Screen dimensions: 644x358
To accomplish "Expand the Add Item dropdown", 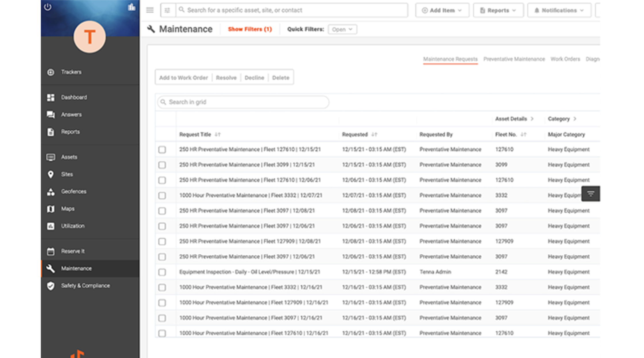I will pyautogui.click(x=442, y=10).
